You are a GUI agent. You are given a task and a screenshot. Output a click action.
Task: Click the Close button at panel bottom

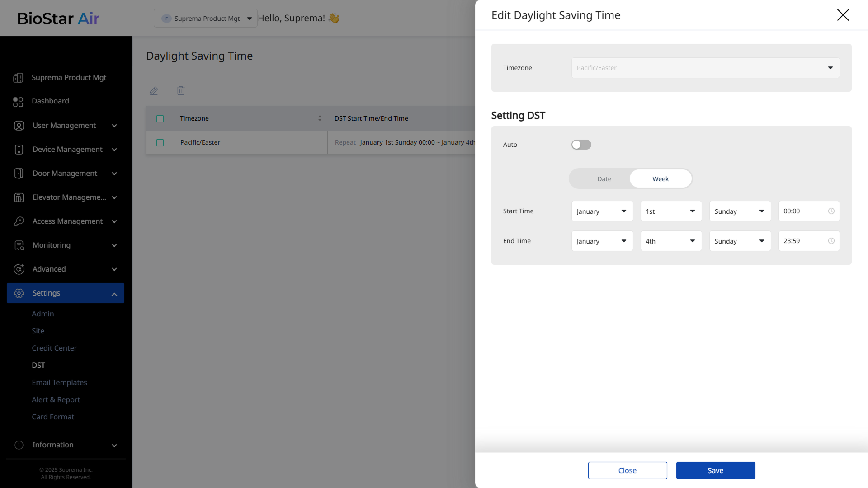tap(627, 470)
